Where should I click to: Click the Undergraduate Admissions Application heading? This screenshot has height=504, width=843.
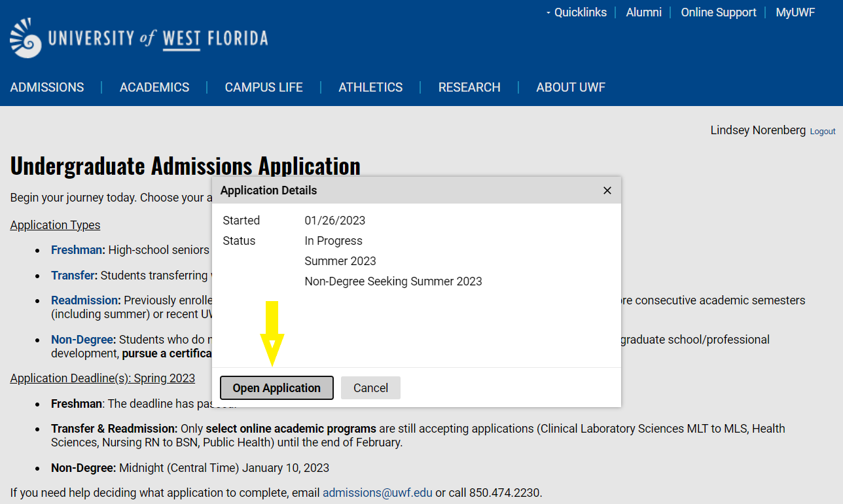(x=185, y=166)
